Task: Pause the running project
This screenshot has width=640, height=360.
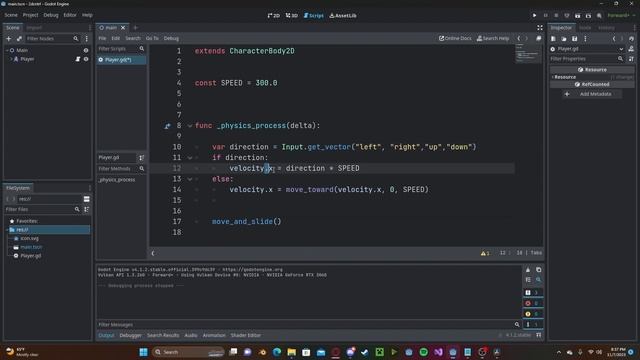Action: pos(545,16)
